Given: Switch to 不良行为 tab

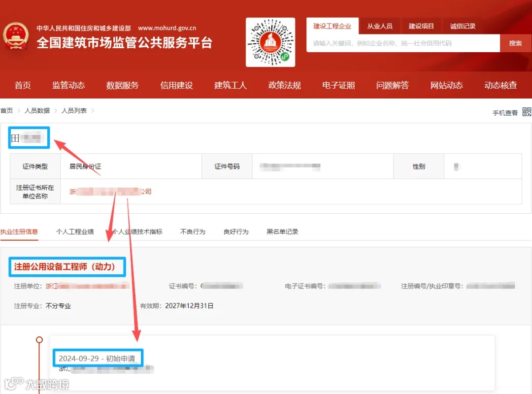Looking at the screenshot, I should (193, 232).
